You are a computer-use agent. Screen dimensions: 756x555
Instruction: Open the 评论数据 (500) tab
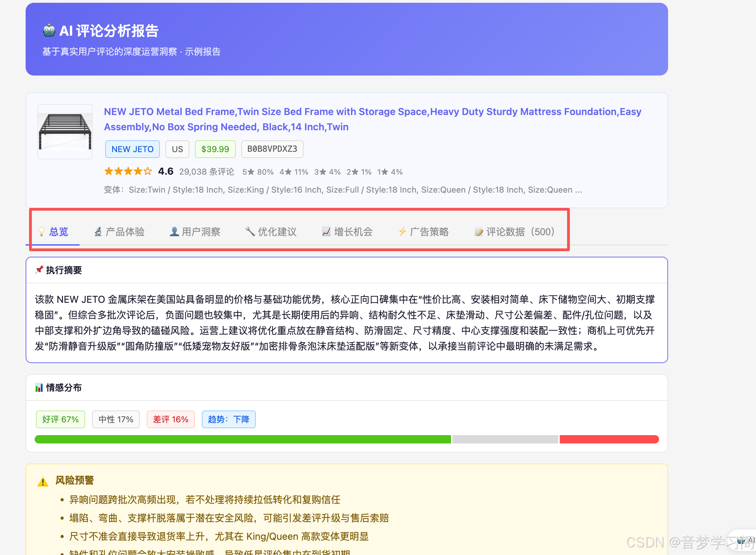(x=515, y=232)
